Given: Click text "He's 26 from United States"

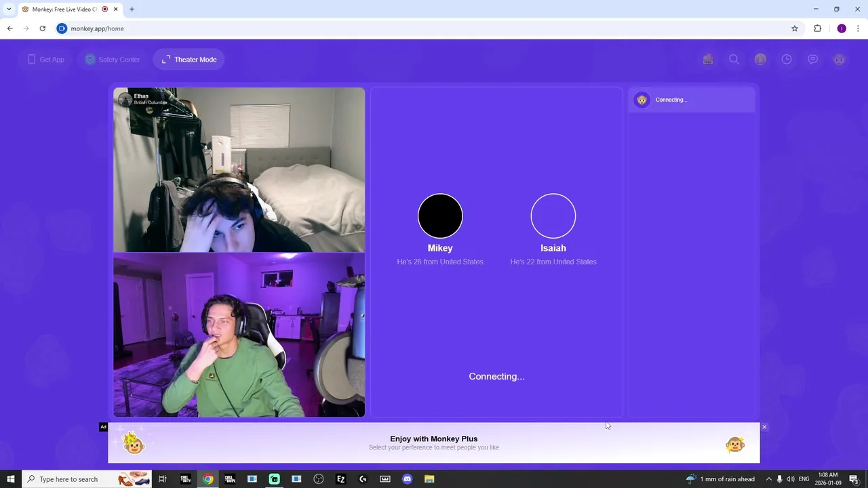Looking at the screenshot, I should coord(440,262).
